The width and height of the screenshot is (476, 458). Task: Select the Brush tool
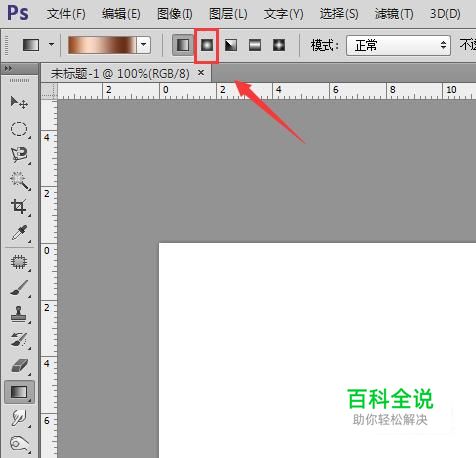pos(19,288)
